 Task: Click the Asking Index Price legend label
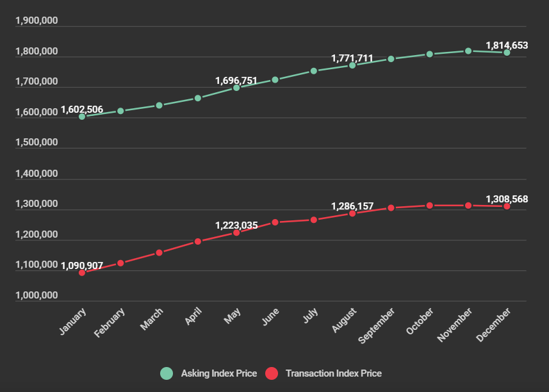218,373
